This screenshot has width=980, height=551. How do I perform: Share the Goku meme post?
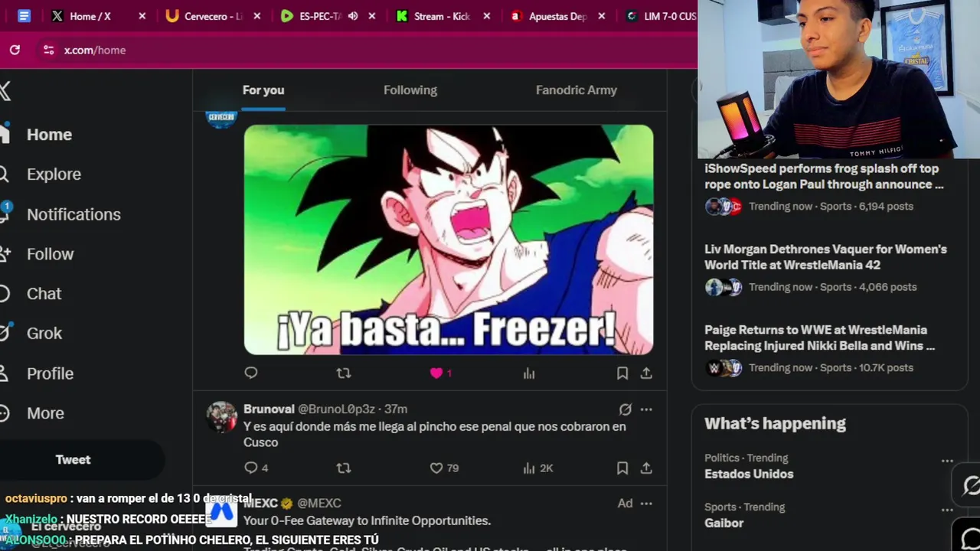pos(646,373)
